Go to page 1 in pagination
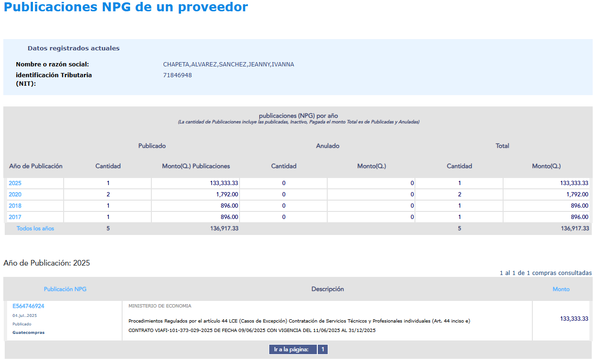This screenshot has width=596, height=364. (323, 349)
